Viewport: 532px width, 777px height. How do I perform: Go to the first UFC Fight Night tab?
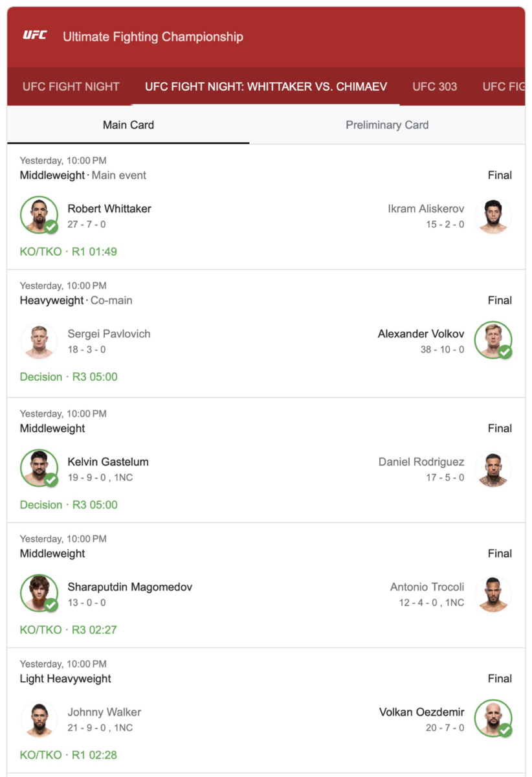pyautogui.click(x=71, y=86)
